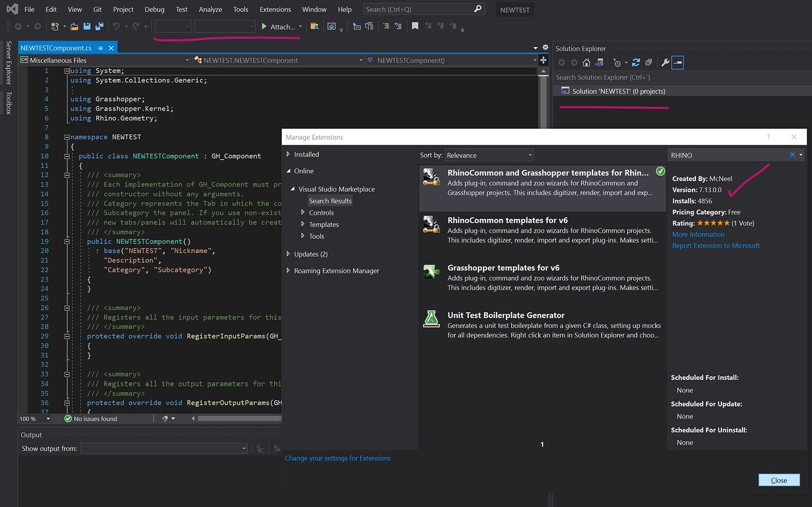The width and height of the screenshot is (812, 507).
Task: Expand the Updates (2) section
Action: tap(309, 253)
